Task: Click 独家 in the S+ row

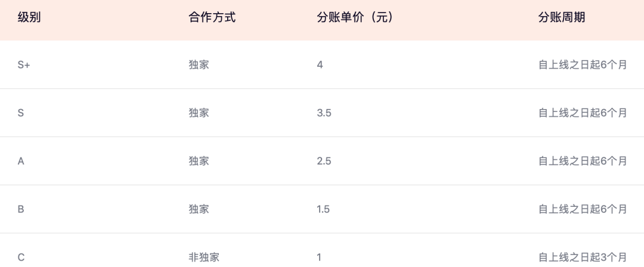Action: click(199, 64)
